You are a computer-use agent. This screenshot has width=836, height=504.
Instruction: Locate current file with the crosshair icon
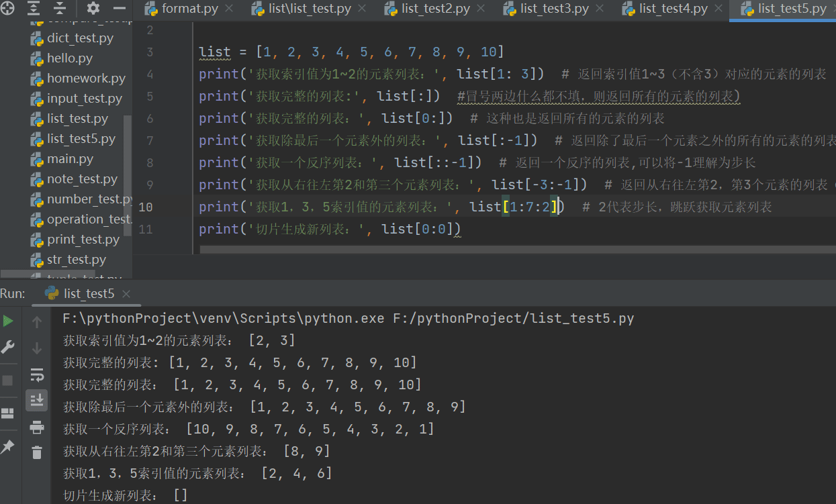point(9,9)
